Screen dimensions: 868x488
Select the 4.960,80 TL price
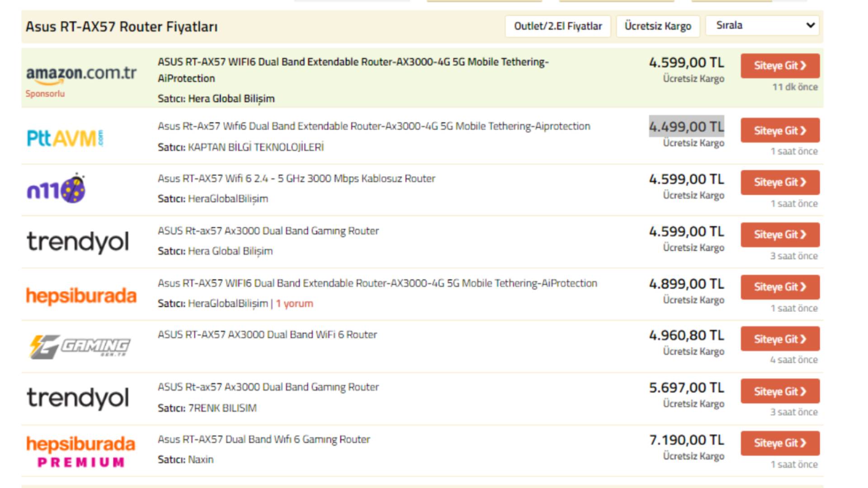(687, 336)
